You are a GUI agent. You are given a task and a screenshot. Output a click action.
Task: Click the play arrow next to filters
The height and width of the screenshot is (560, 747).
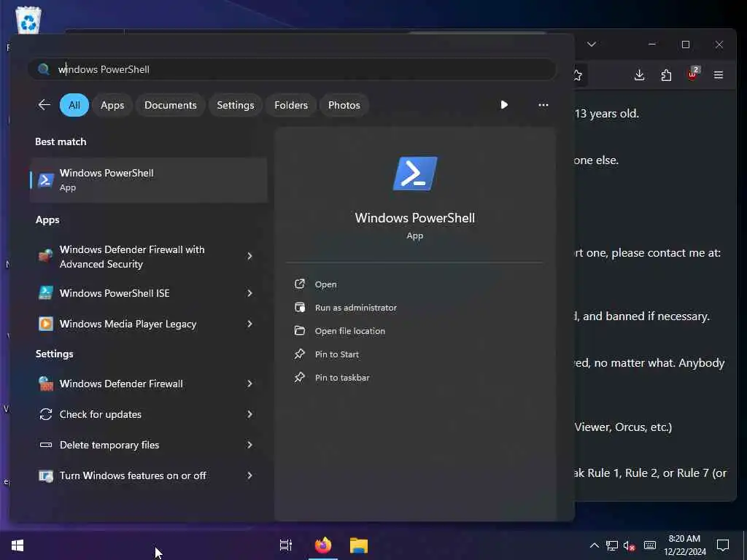(504, 105)
